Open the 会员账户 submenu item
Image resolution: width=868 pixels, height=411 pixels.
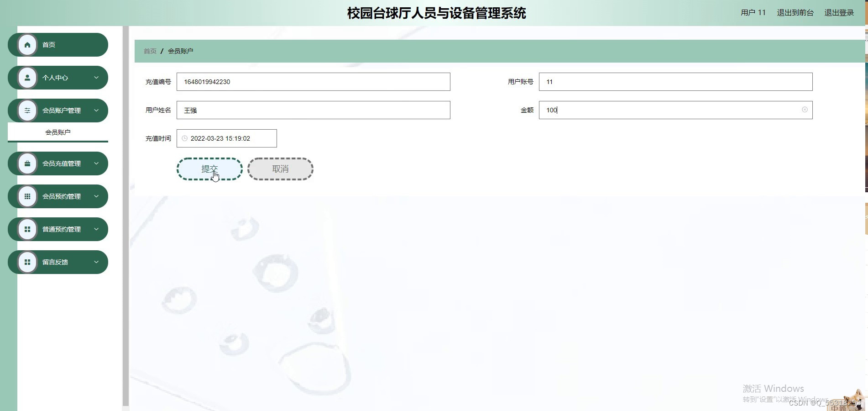coord(58,132)
